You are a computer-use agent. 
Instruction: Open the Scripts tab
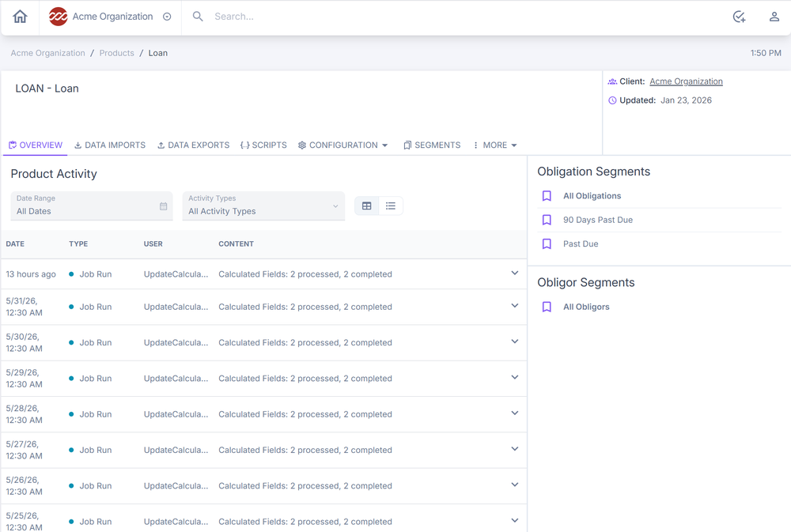pos(263,145)
